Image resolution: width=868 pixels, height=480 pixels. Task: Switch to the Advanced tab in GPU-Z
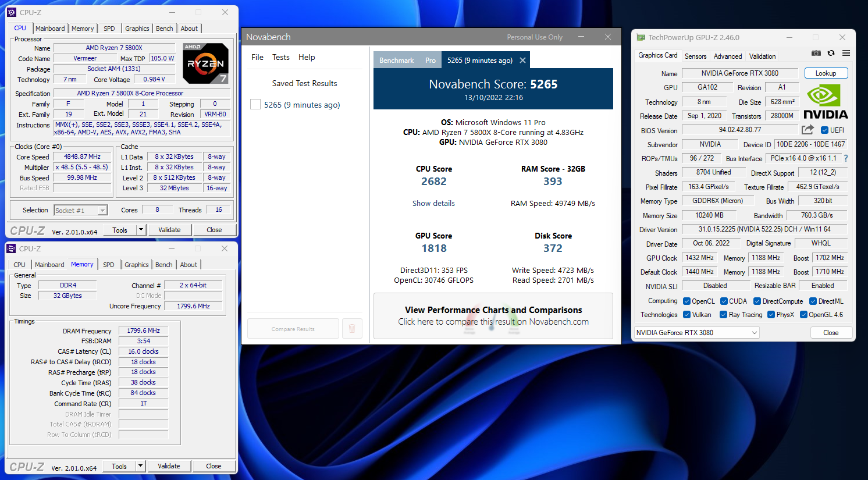tap(728, 56)
